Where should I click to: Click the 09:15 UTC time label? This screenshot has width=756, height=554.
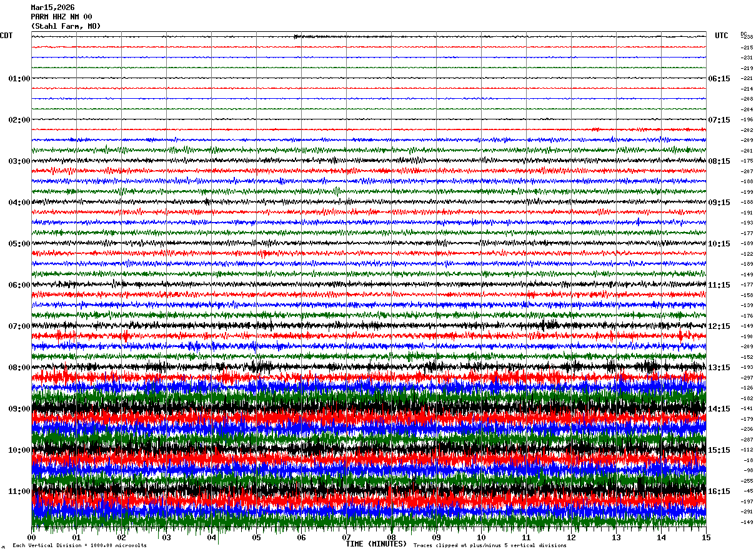click(x=719, y=203)
